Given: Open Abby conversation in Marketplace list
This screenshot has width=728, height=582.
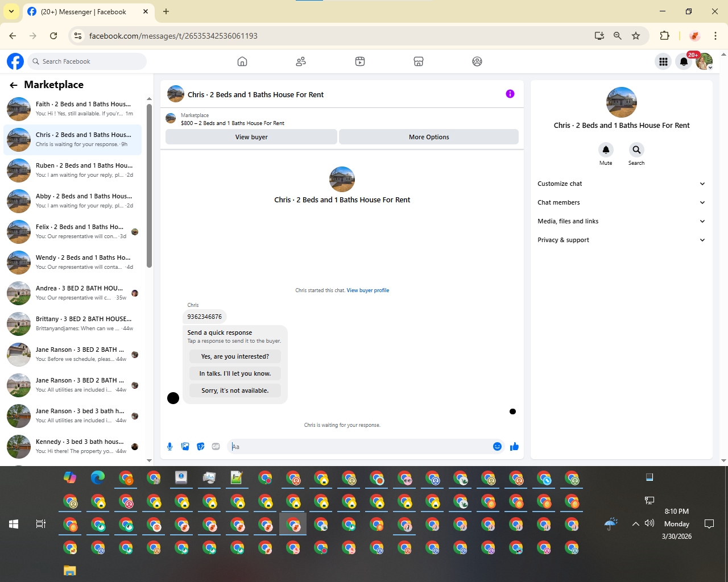Looking at the screenshot, I should (x=73, y=201).
